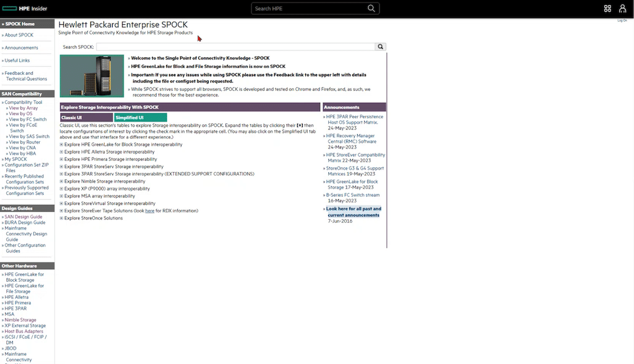Expand MSA array interoperability
The image size is (634, 364).
tap(61, 196)
